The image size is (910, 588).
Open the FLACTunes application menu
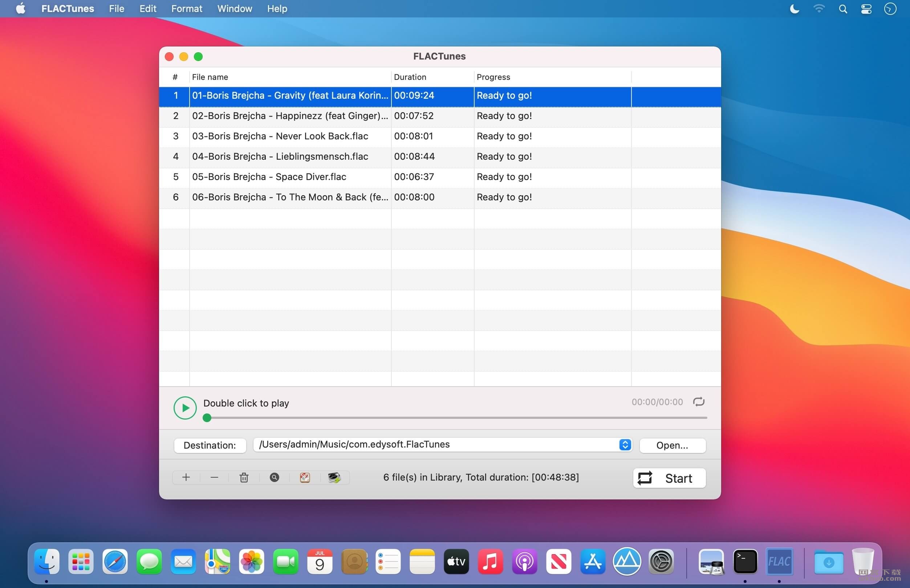click(x=68, y=8)
